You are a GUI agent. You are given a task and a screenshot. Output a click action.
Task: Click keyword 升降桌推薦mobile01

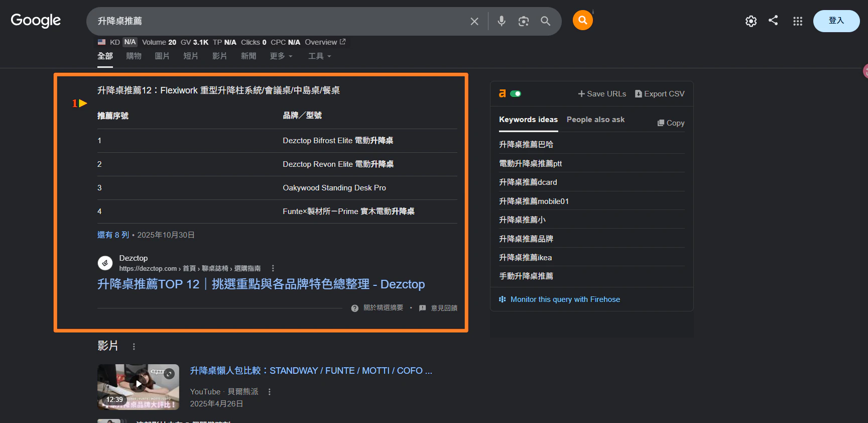(534, 201)
